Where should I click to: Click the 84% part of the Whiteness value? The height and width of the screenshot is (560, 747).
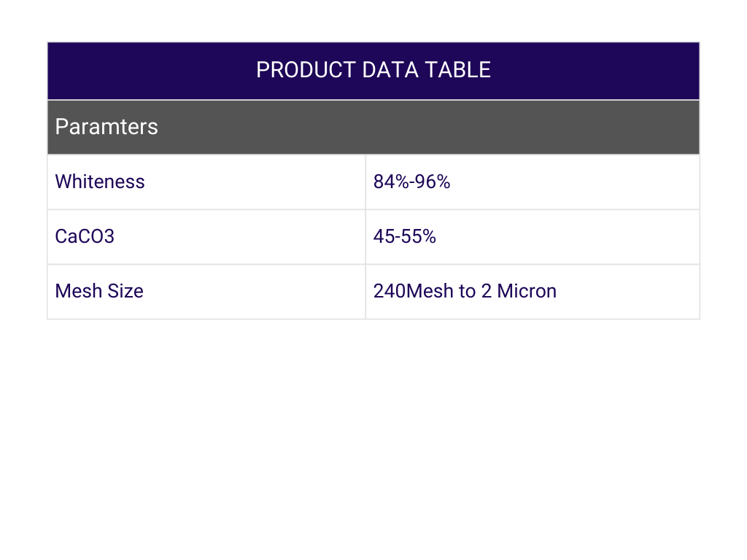pyautogui.click(x=390, y=182)
